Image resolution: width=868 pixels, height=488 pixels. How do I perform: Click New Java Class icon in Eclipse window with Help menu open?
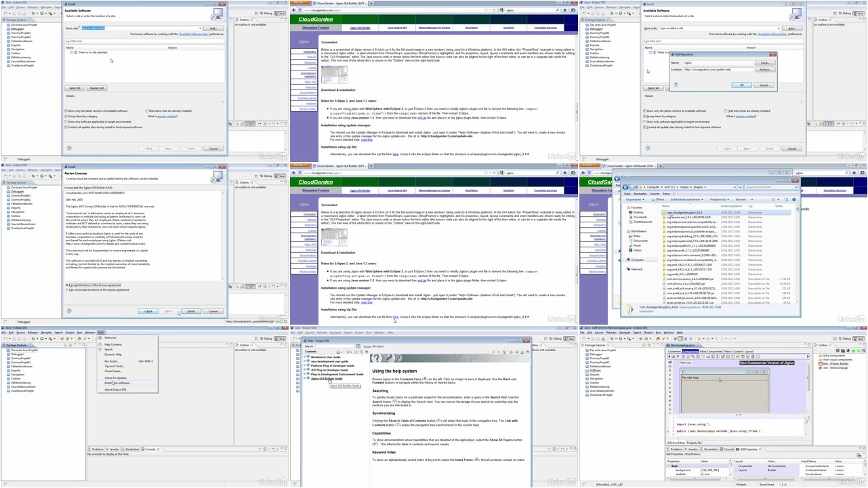[67, 339]
